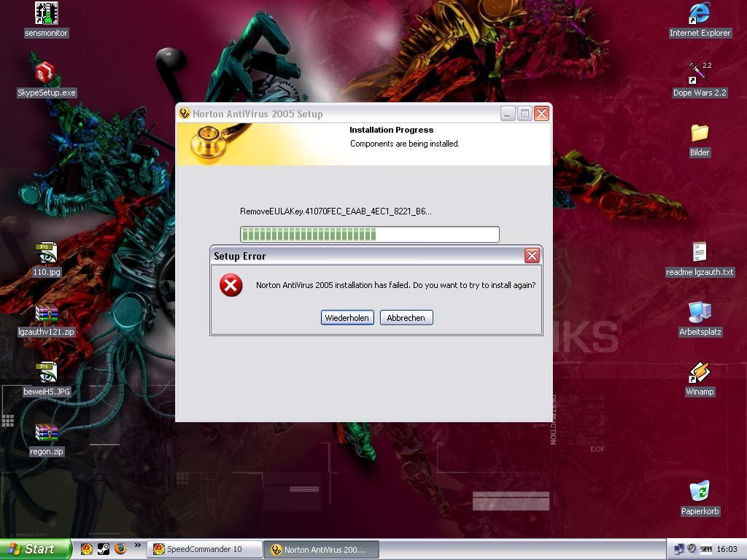The height and width of the screenshot is (560, 747).
Task: Switch to Norton AntiVirus taskbar button
Action: tap(322, 550)
